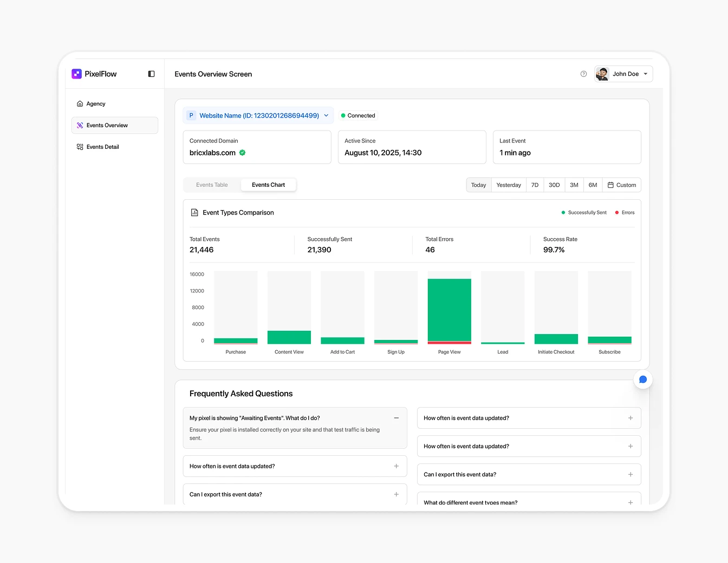Click the Events Overview pixel icon
Screen dimensions: 728x563
pos(80,125)
